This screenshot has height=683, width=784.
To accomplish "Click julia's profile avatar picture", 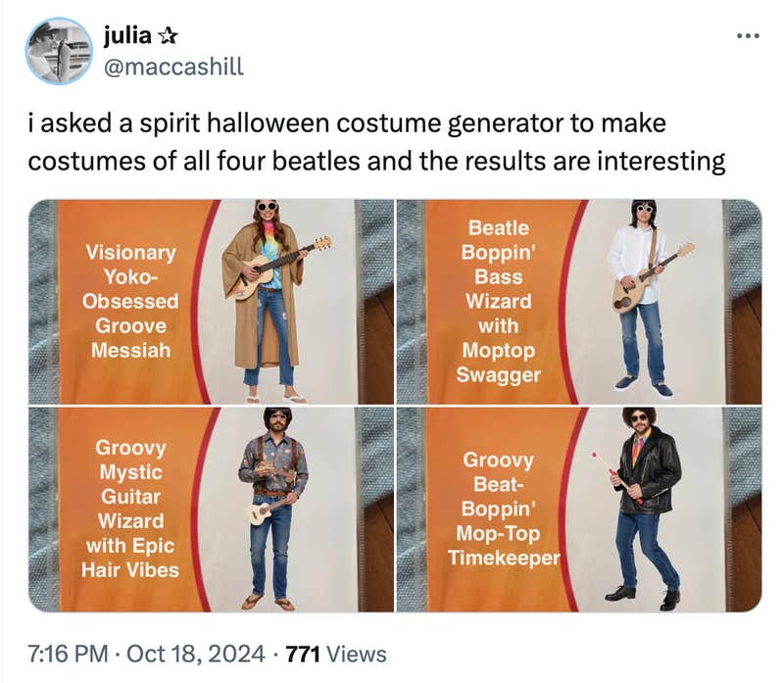I will coord(59,50).
